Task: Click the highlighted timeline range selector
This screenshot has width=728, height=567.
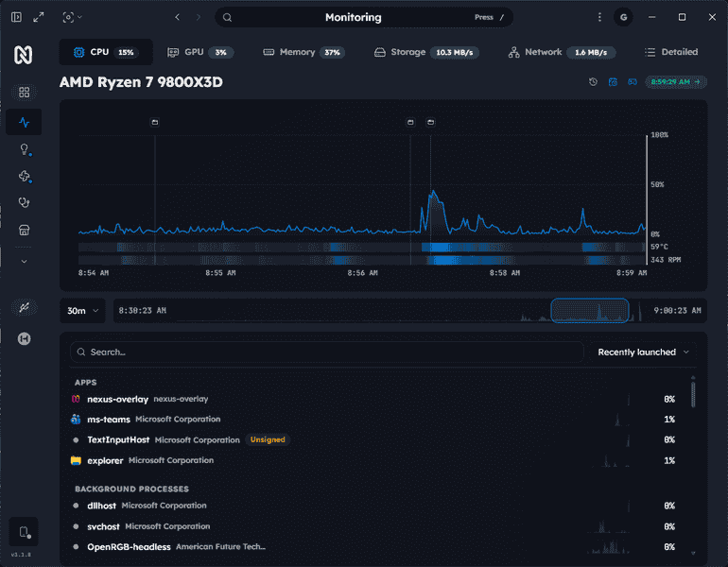Action: (x=590, y=310)
